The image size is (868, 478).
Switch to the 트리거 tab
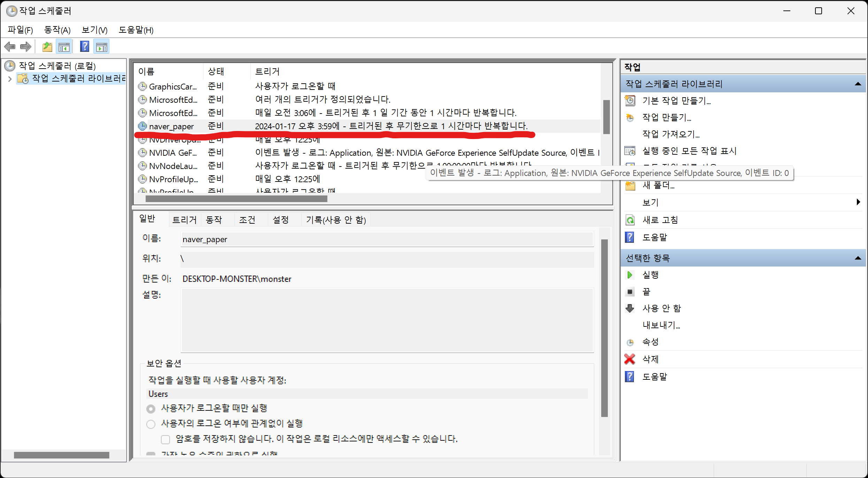click(x=184, y=220)
